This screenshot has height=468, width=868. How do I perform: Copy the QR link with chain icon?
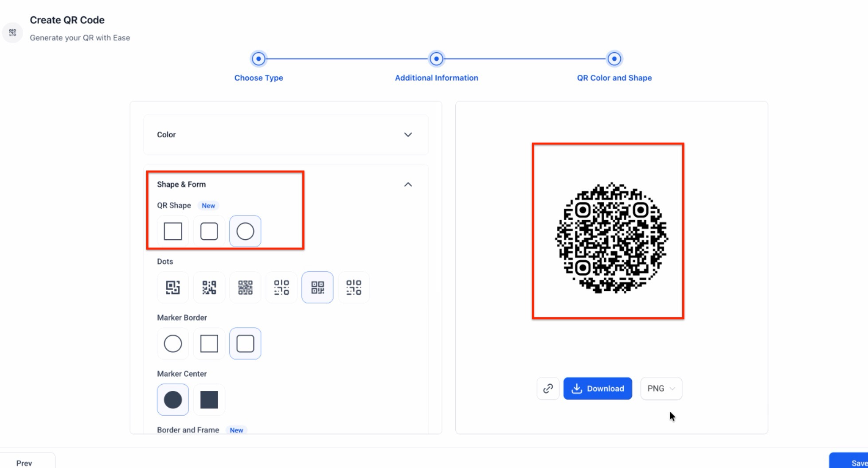(548, 389)
